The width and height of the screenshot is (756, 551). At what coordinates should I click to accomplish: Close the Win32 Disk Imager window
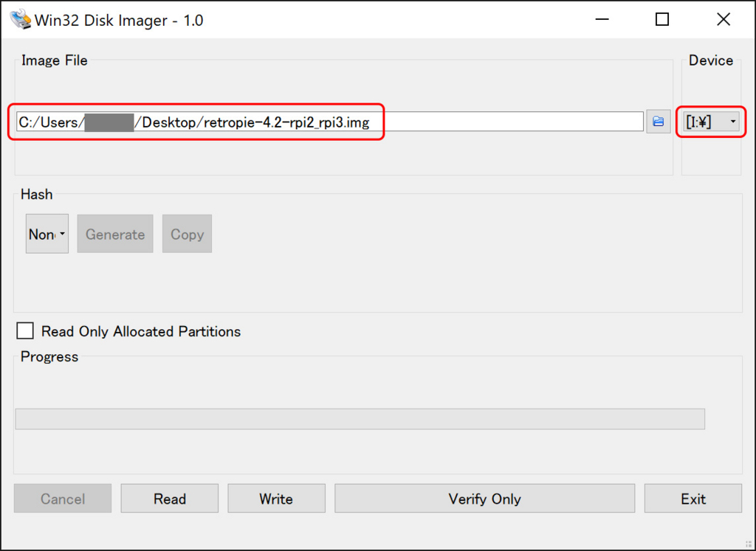click(724, 20)
